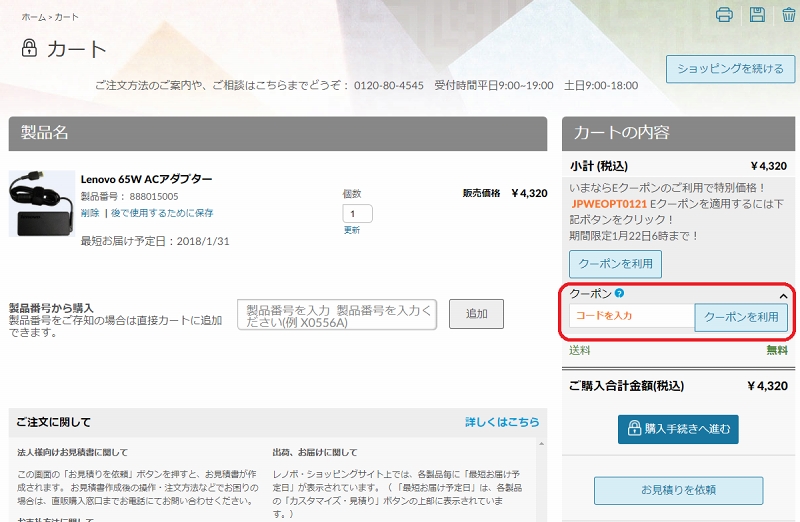Click the save cart floppy icon
800x522 pixels.
pos(757,14)
